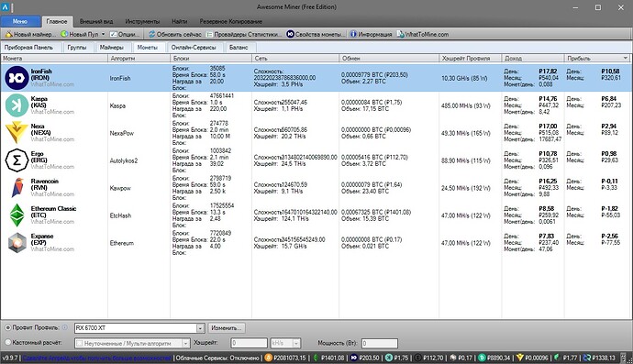This screenshot has height=364, width=633.
Task: Click the Хэшрейт input field
Action: [249, 343]
